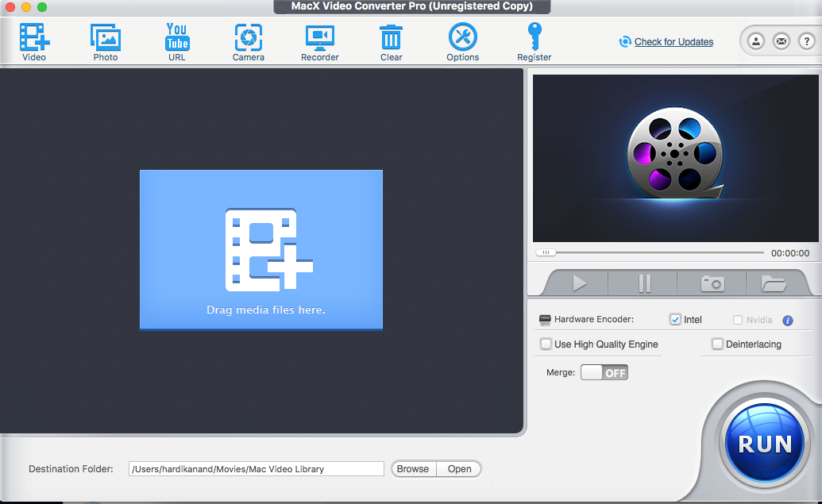Open help with the question mark icon
The width and height of the screenshot is (822, 504).
(806, 41)
